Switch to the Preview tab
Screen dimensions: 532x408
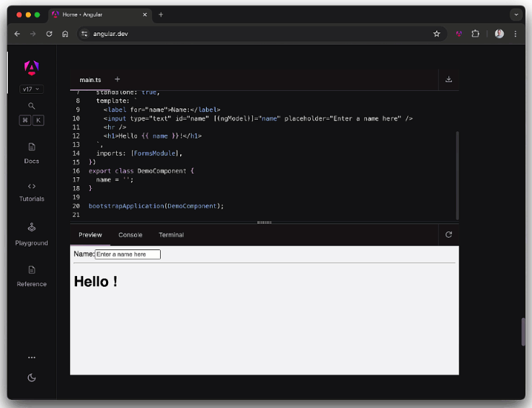90,235
